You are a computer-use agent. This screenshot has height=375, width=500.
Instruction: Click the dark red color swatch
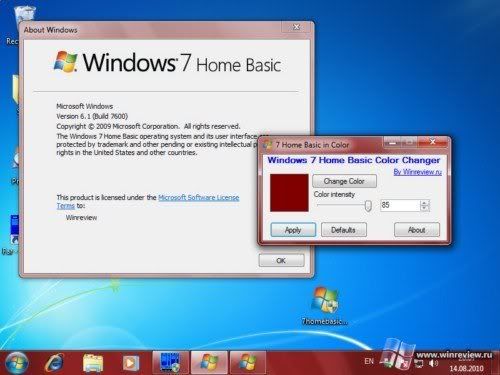289,193
